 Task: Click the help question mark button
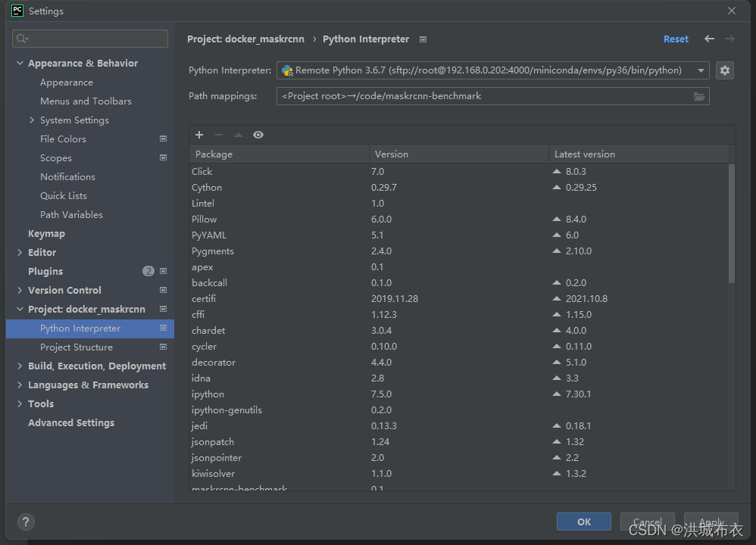[26, 522]
